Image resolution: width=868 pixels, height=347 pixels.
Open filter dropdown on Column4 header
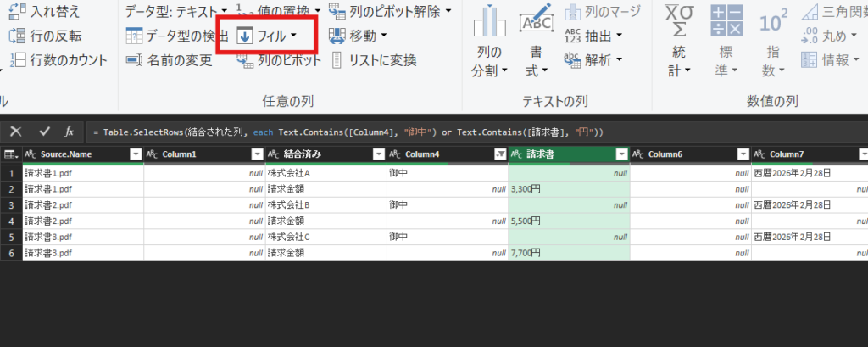tap(499, 154)
